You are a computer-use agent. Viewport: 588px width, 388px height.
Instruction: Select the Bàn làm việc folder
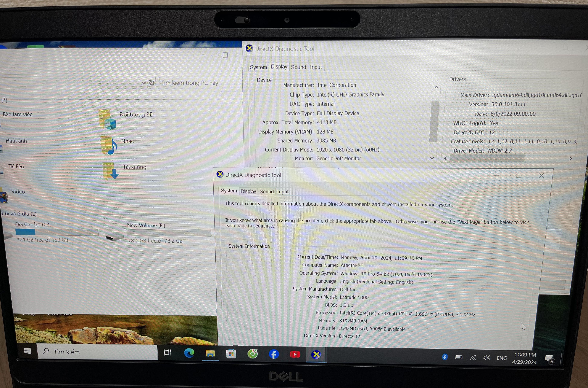tap(17, 114)
